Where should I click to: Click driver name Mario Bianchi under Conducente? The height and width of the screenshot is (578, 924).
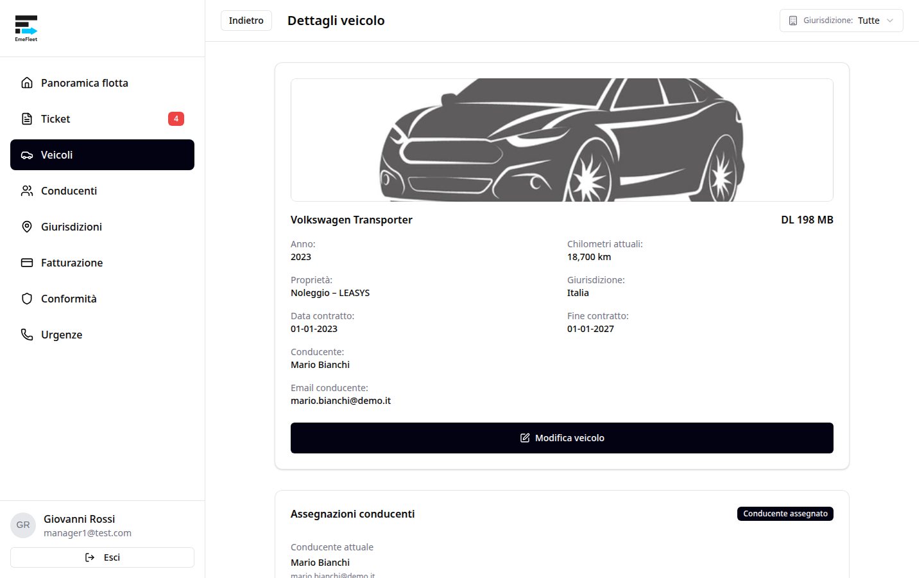coord(320,365)
